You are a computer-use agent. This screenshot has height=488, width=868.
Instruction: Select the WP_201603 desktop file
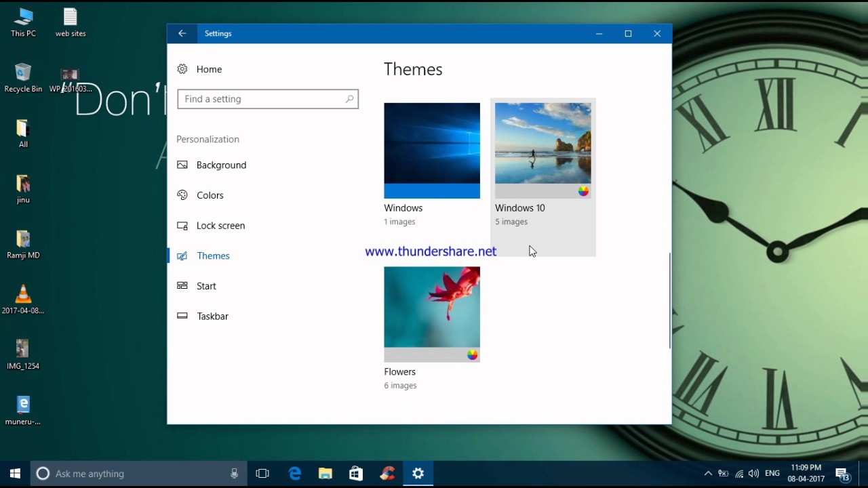(x=71, y=81)
